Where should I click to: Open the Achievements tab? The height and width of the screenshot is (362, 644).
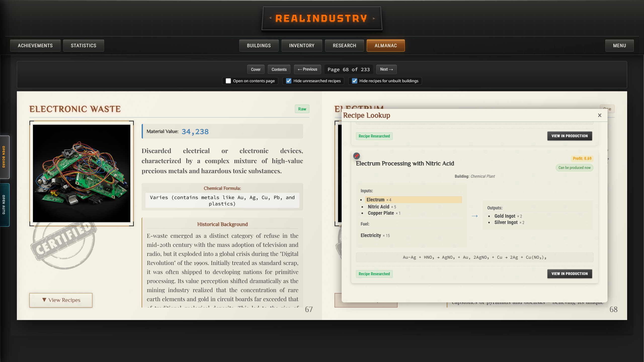(35, 46)
